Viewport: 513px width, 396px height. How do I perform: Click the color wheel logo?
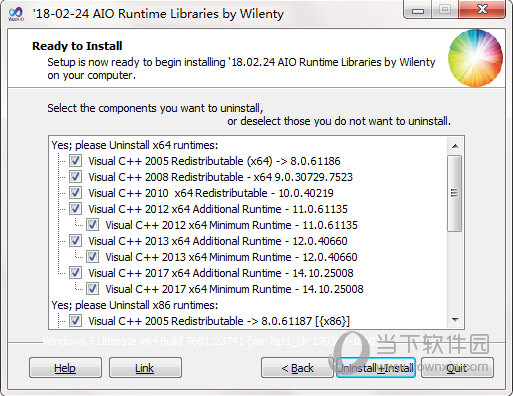(475, 58)
